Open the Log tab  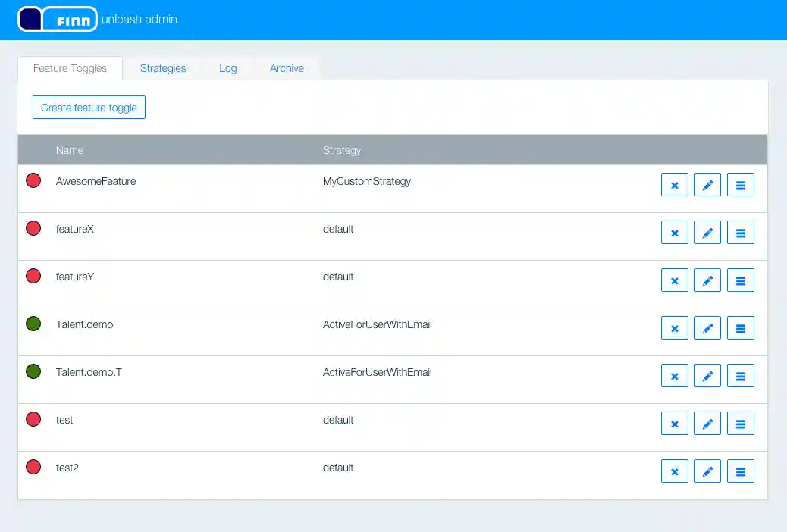(227, 68)
